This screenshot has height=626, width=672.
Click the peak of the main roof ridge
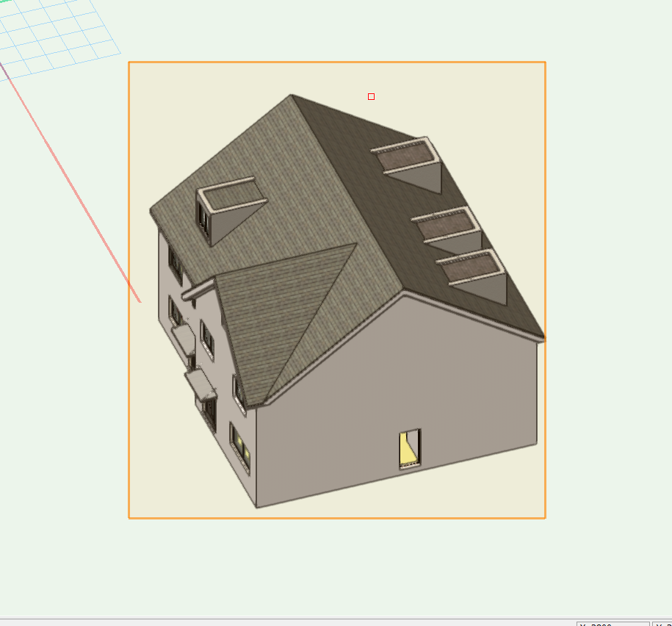[292, 96]
